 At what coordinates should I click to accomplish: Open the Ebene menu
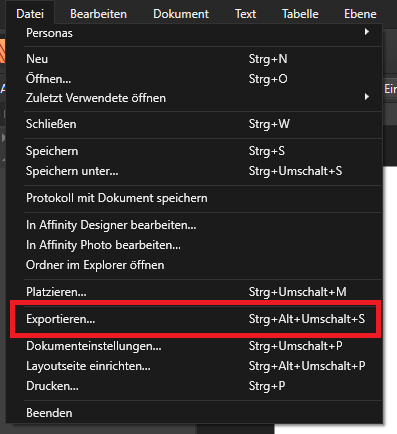(x=360, y=14)
